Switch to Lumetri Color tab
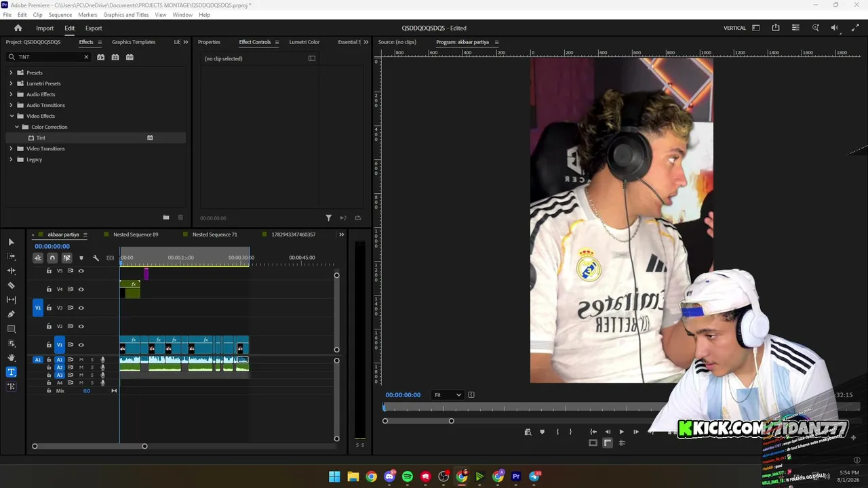The image size is (868, 488). click(304, 42)
